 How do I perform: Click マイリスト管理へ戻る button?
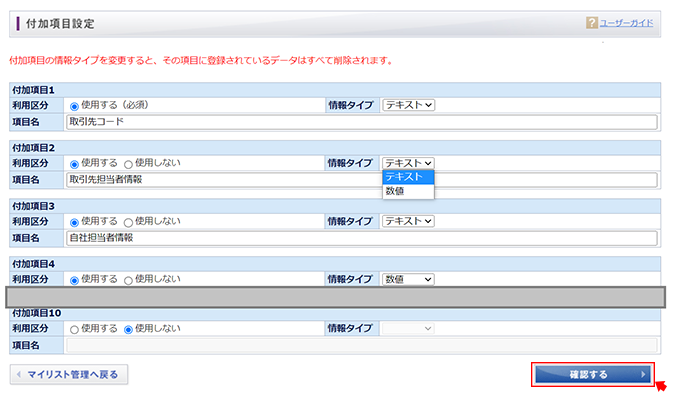pyautogui.click(x=69, y=374)
